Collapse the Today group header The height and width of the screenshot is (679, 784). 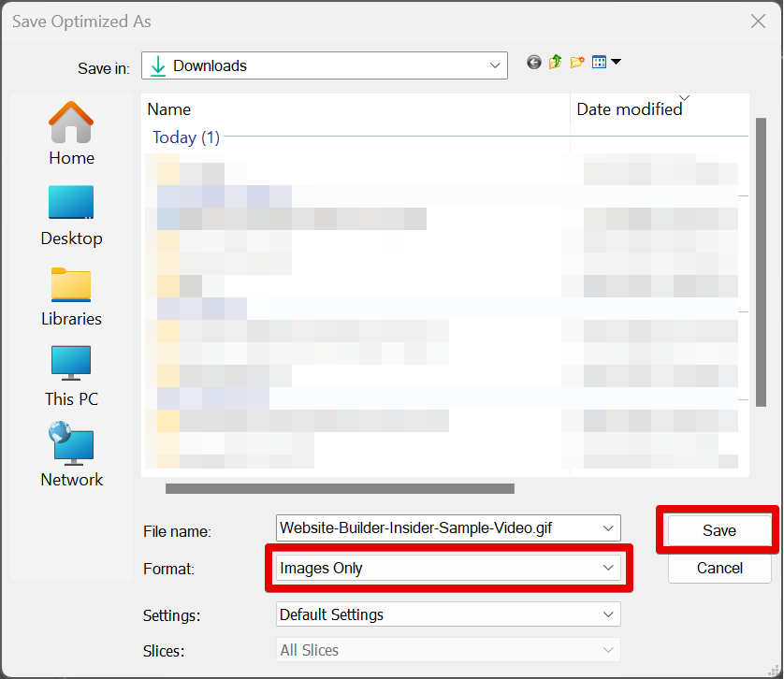pyautogui.click(x=185, y=137)
